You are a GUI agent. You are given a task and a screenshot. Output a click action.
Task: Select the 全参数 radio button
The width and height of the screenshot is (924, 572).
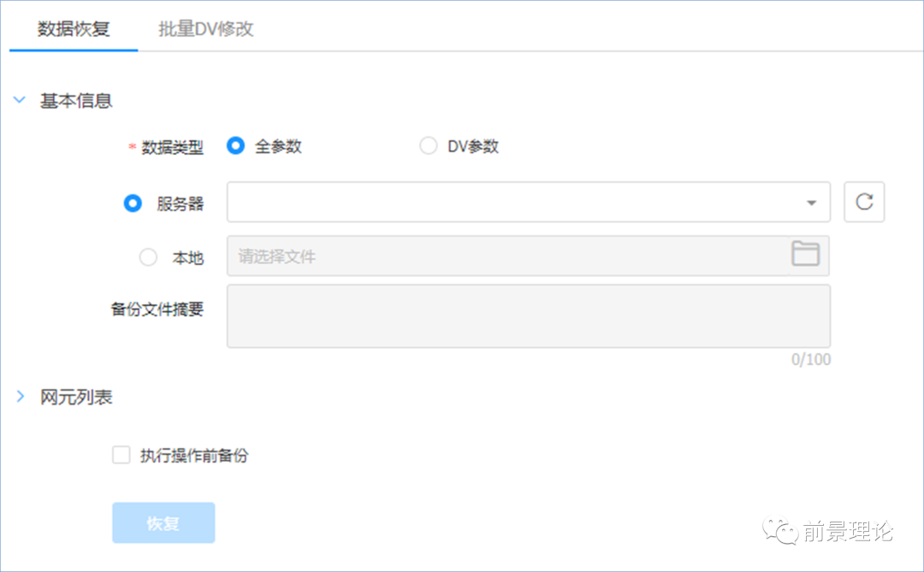[x=236, y=146]
